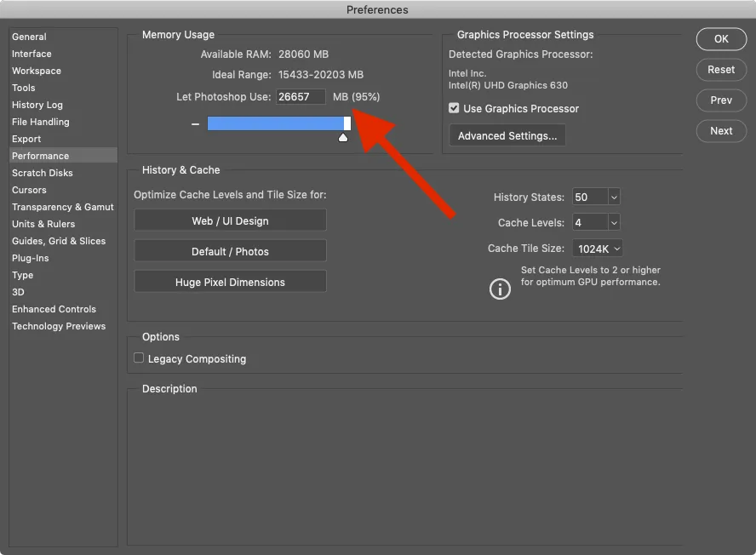Click the Let Photoshop Use memory field
Viewport: 756px width, 555px height.
tap(301, 97)
